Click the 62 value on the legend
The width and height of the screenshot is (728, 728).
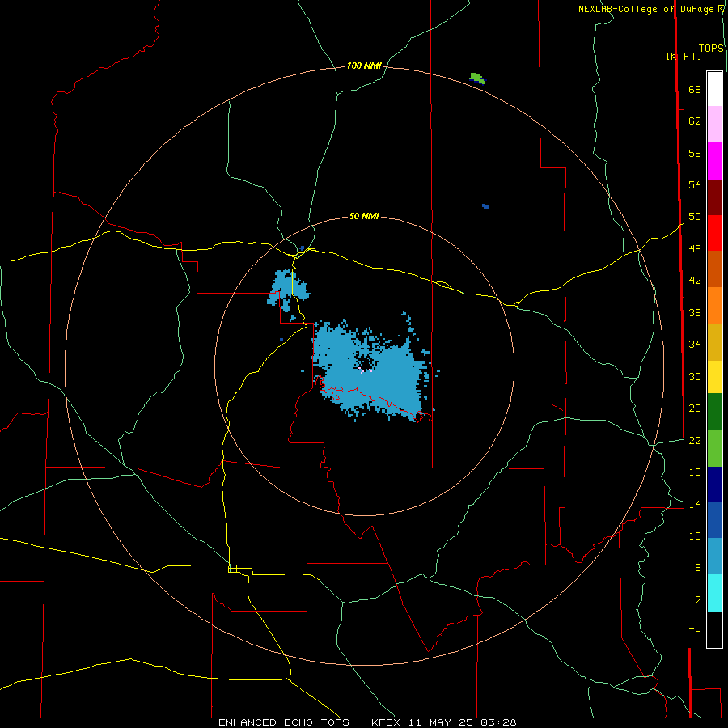click(695, 121)
